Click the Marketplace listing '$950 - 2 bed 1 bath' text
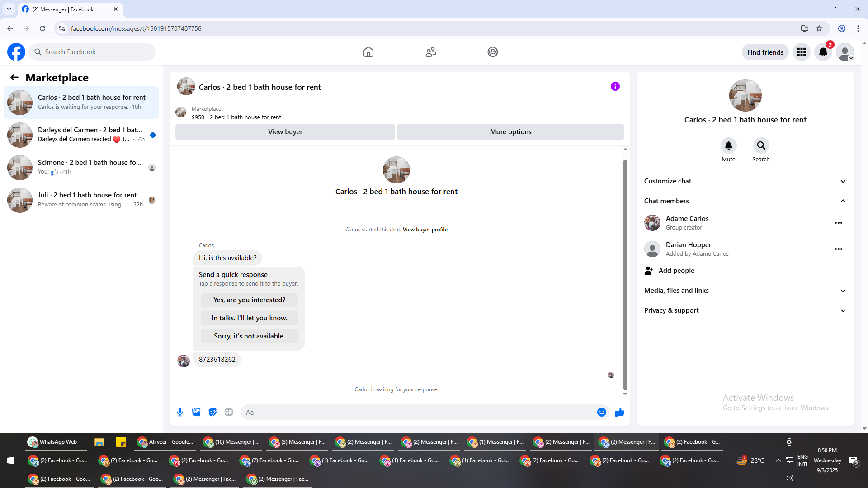This screenshot has width=868, height=488. [236, 117]
